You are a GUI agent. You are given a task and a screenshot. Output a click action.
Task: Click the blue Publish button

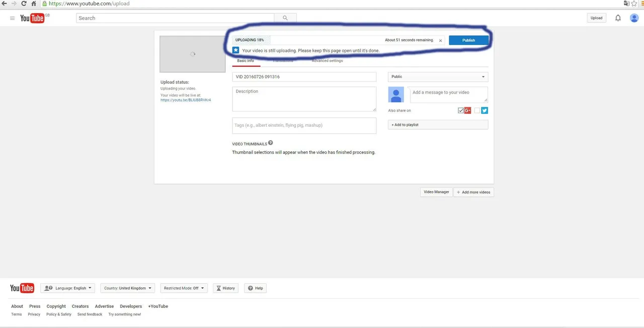coord(468,40)
